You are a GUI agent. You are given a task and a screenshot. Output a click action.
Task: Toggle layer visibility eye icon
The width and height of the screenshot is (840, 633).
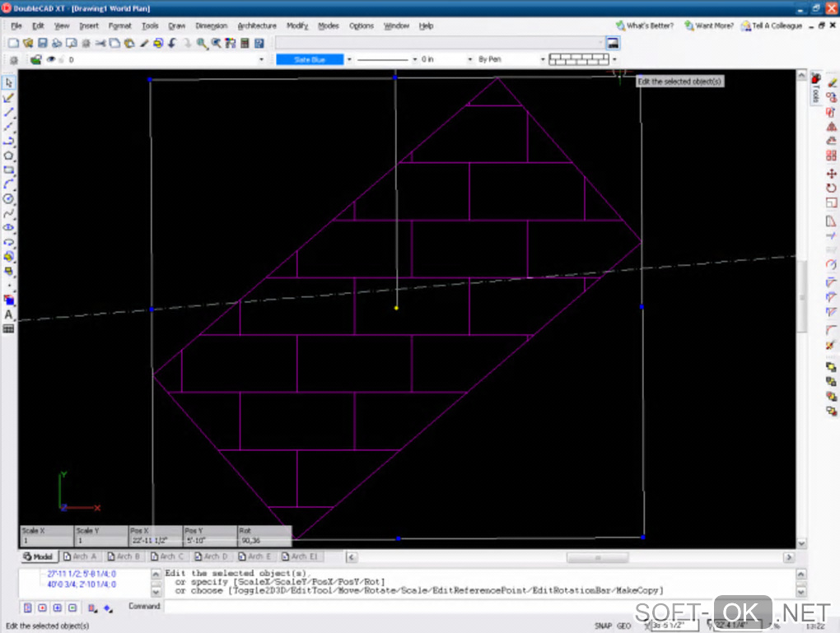pos(51,59)
